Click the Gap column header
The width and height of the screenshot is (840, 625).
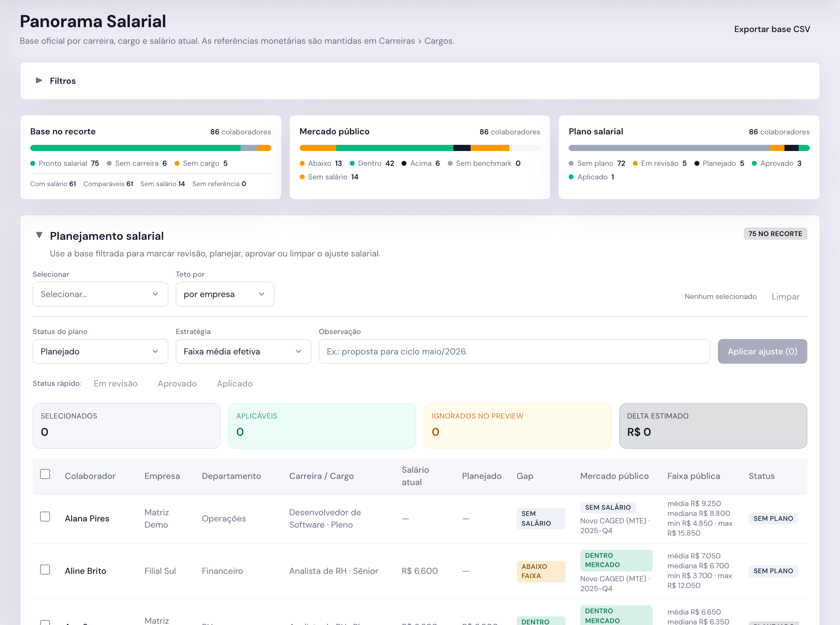pos(525,476)
